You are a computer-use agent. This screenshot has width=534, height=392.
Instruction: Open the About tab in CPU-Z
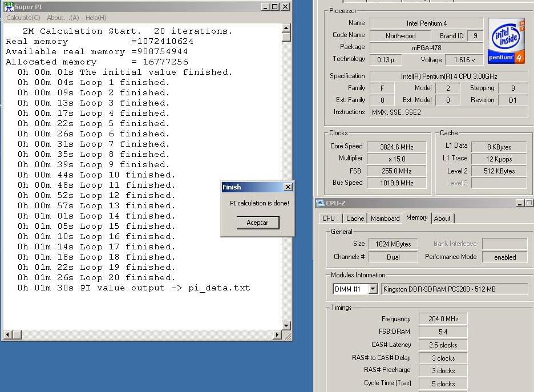442,218
